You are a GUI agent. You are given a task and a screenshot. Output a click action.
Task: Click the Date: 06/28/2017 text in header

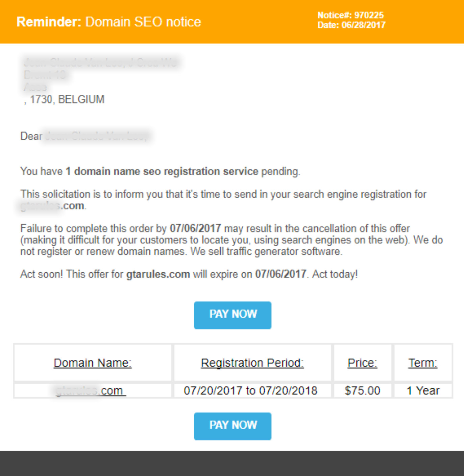point(351,25)
